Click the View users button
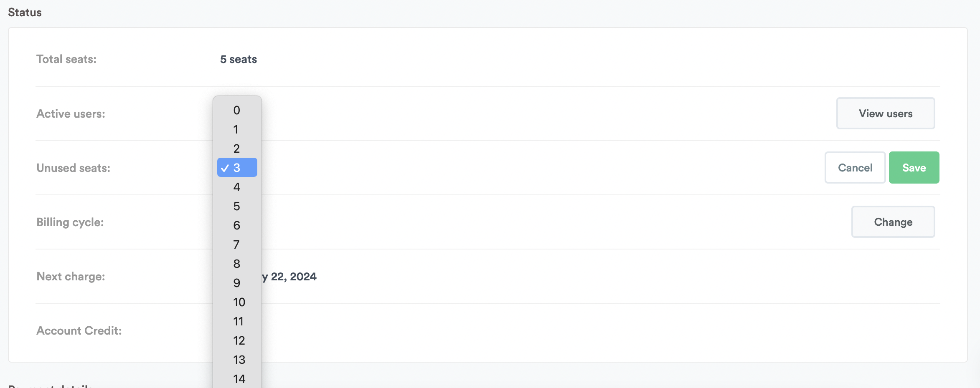Viewport: 980px width, 388px height. [x=886, y=113]
